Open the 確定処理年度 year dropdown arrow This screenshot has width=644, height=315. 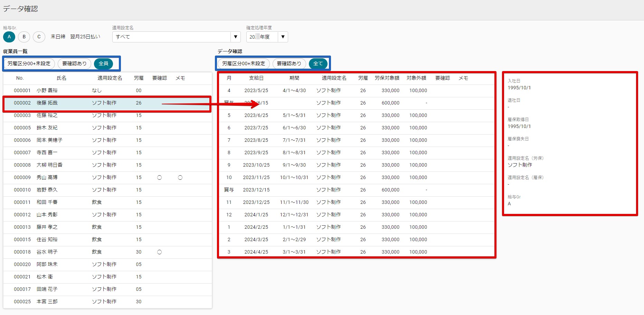click(283, 37)
